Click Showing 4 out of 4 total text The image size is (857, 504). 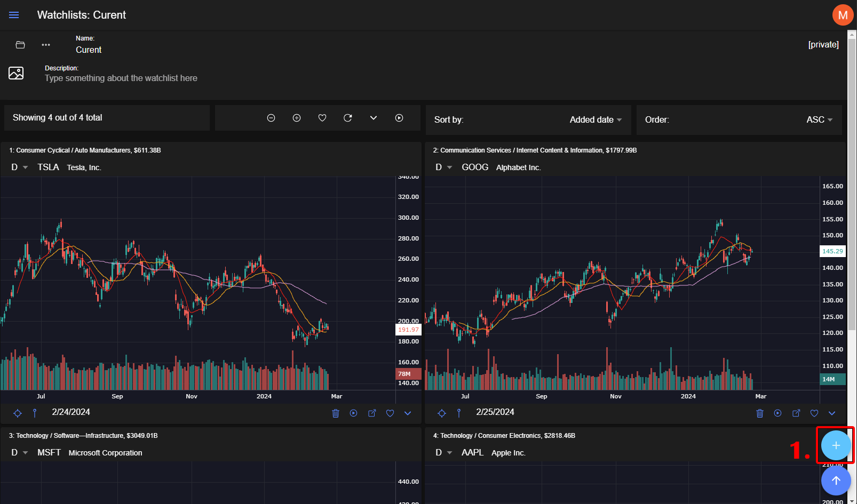(58, 118)
